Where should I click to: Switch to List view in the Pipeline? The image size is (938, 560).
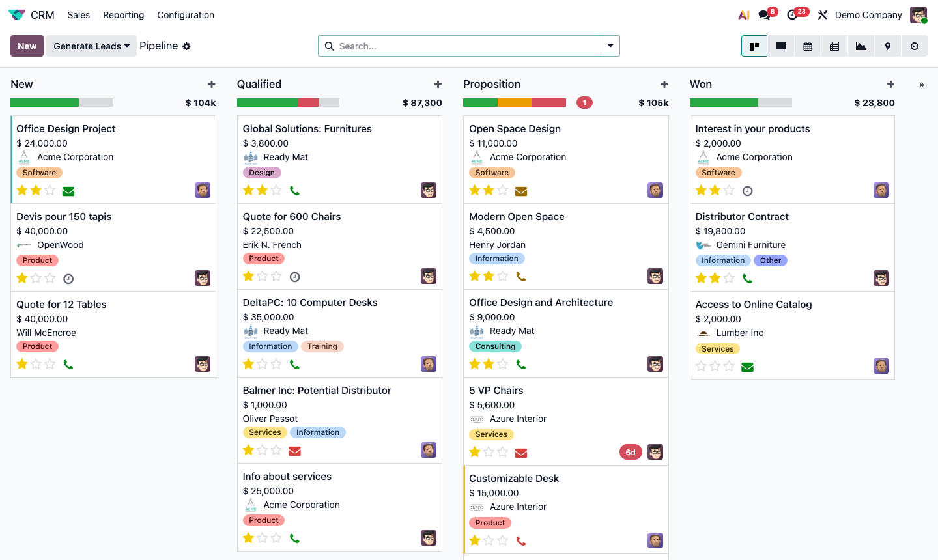(x=780, y=46)
